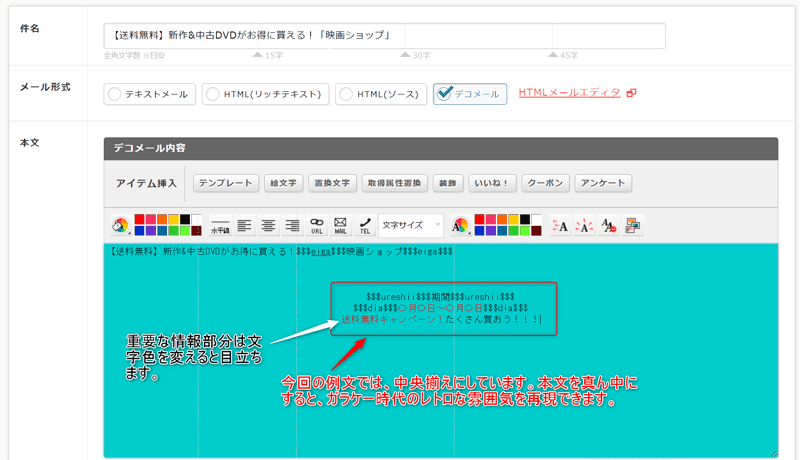Screen dimensions: 800x460
Task: Pick purple in text color palette
Action: coord(491,231)
